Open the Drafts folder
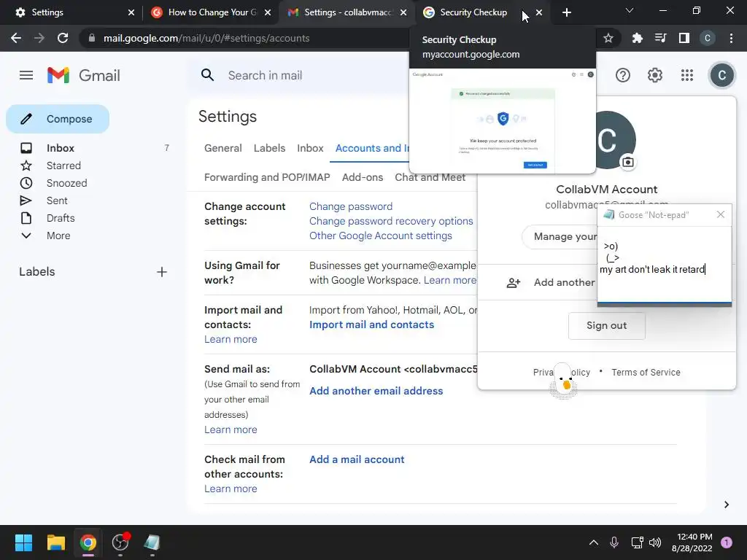Viewport: 747px width, 560px height. [x=61, y=218]
